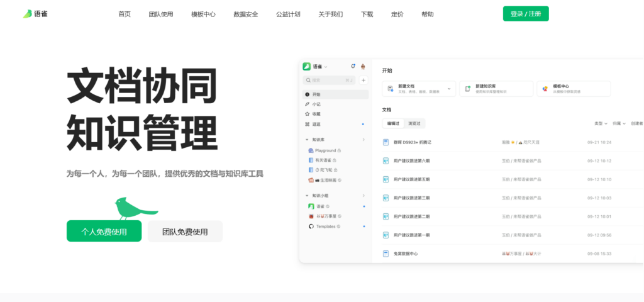Click the 个人免费使用 button
This screenshot has height=302, width=644.
tap(104, 232)
